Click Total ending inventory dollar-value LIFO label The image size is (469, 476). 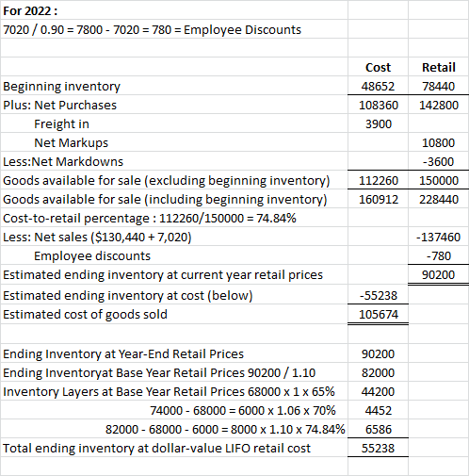click(156, 449)
